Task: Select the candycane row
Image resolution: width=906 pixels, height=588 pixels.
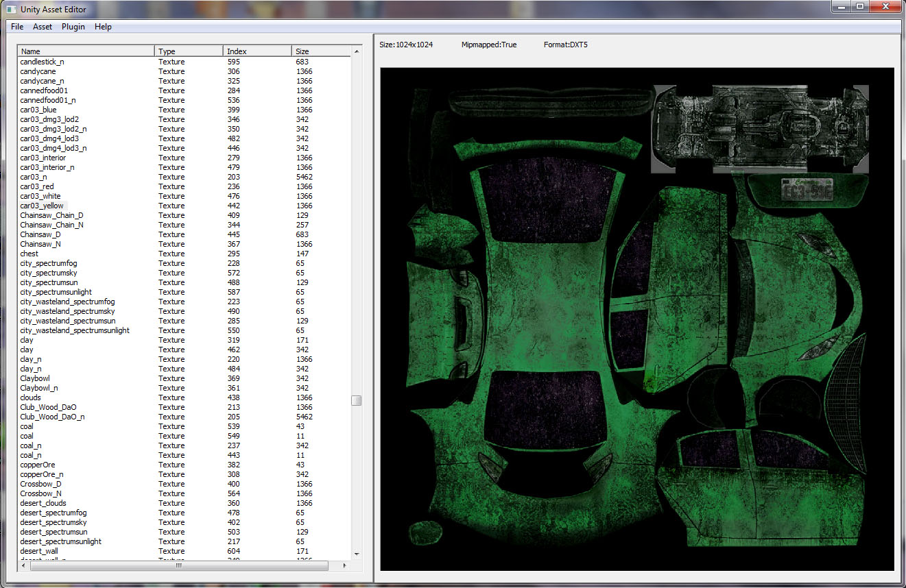Action: click(184, 71)
